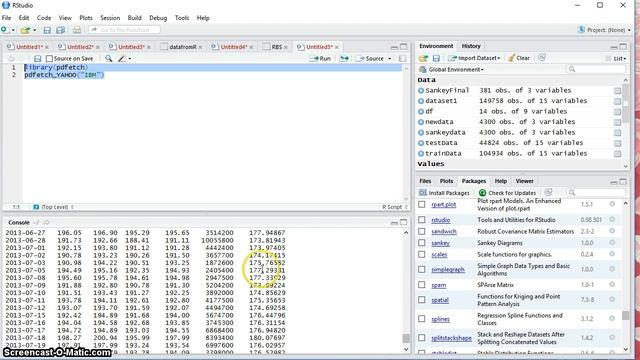
Task: Click the Environment refresh icon
Action: coord(542,58)
